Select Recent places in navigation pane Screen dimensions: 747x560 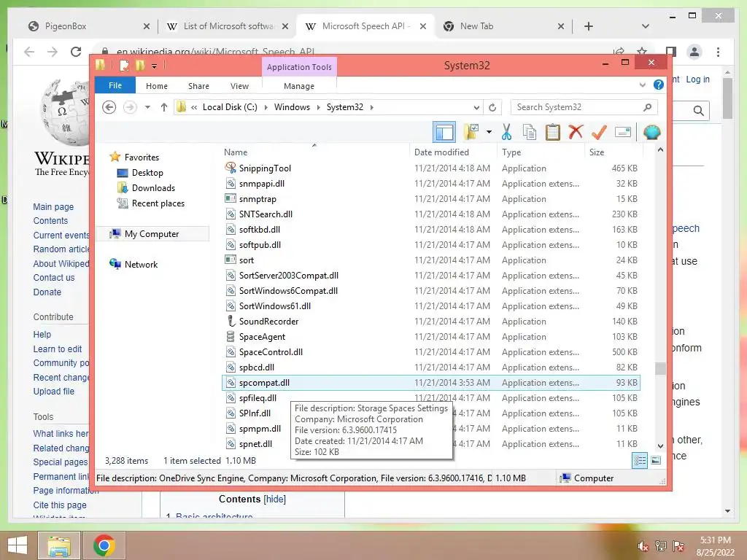158,203
